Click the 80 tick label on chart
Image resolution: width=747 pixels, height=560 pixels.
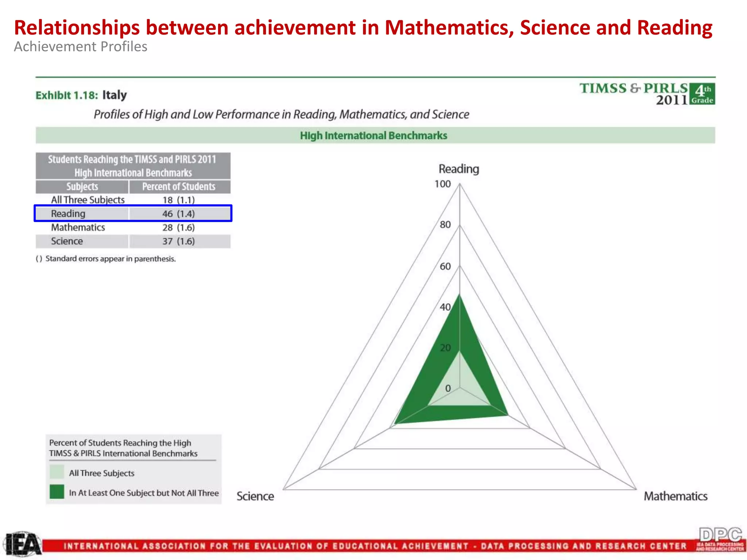click(445, 225)
